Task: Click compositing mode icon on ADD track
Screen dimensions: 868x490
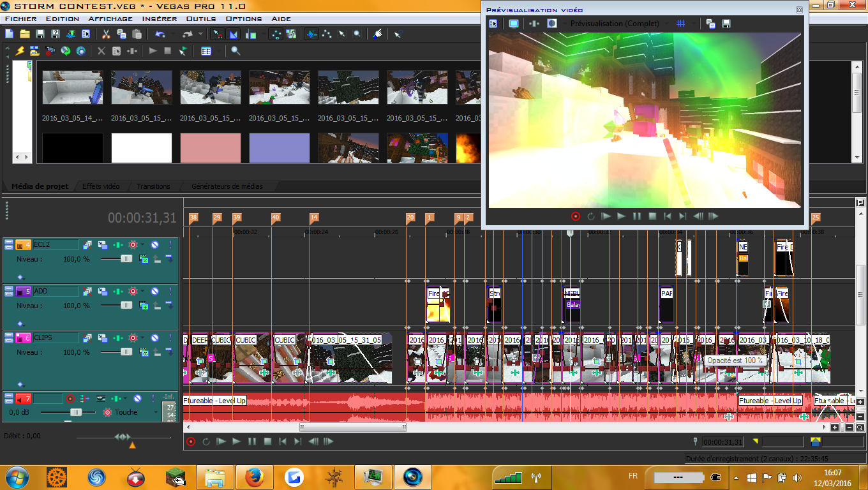Action: 144,306
